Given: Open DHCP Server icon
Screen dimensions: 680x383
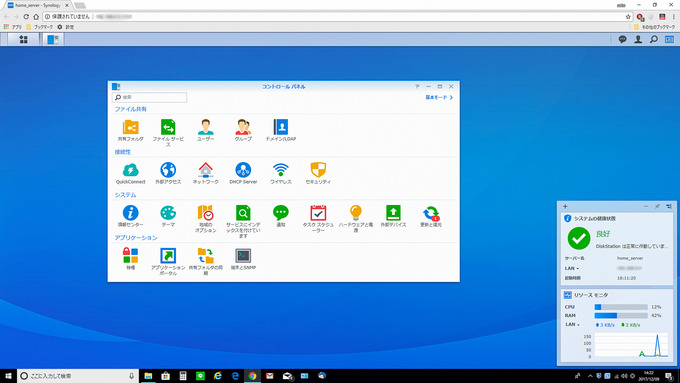Looking at the screenshot, I should (x=243, y=170).
